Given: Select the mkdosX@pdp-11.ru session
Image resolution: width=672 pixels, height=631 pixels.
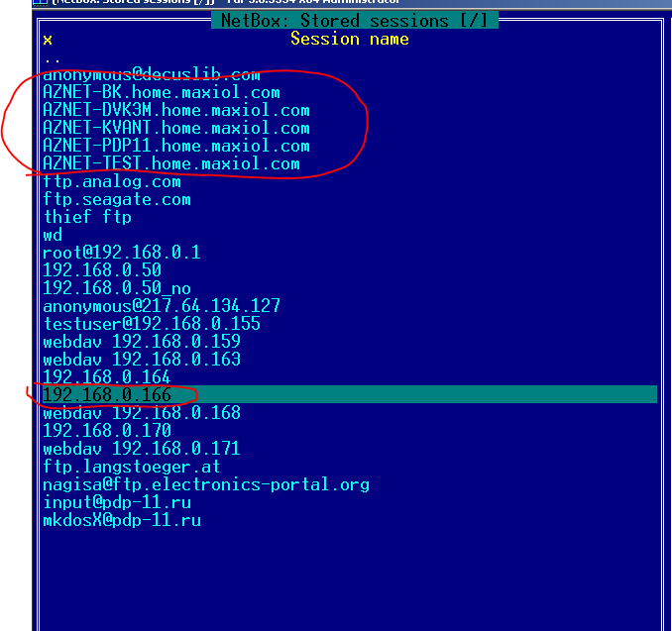Looking at the screenshot, I should click(x=121, y=520).
